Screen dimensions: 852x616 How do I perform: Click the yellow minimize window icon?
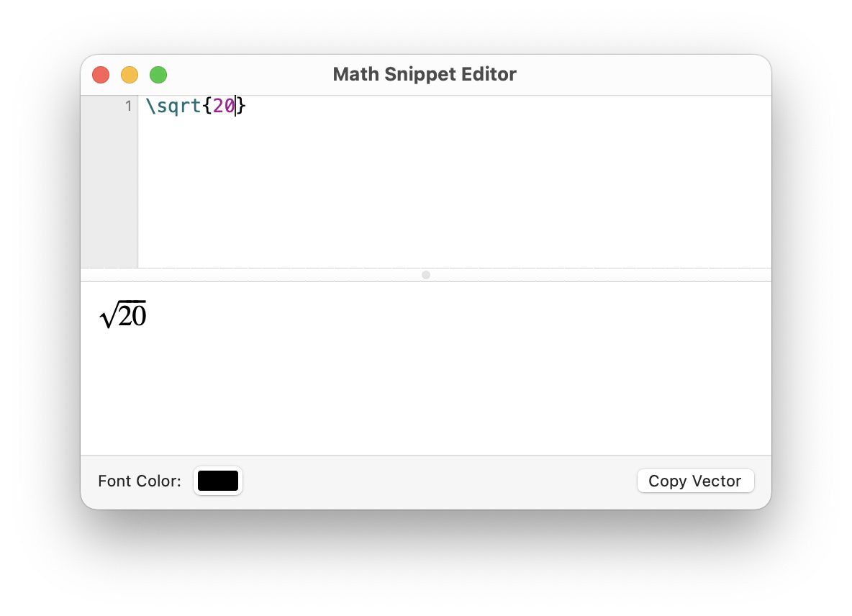[x=130, y=74]
